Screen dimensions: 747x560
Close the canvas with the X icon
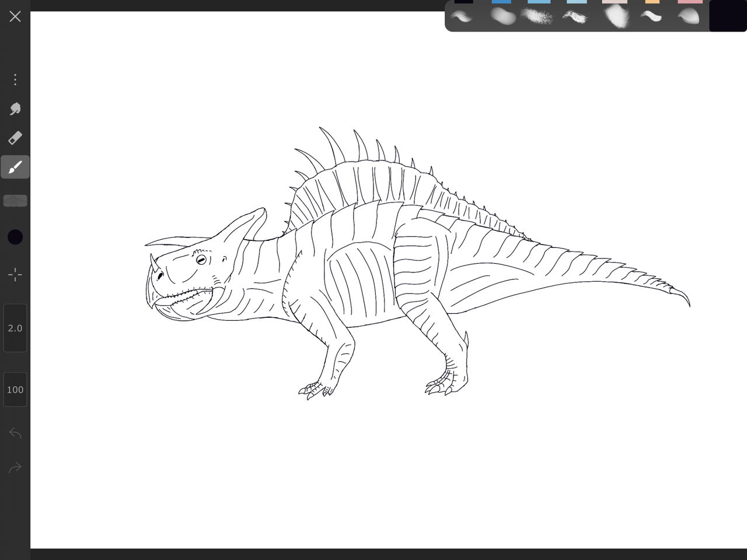[15, 16]
